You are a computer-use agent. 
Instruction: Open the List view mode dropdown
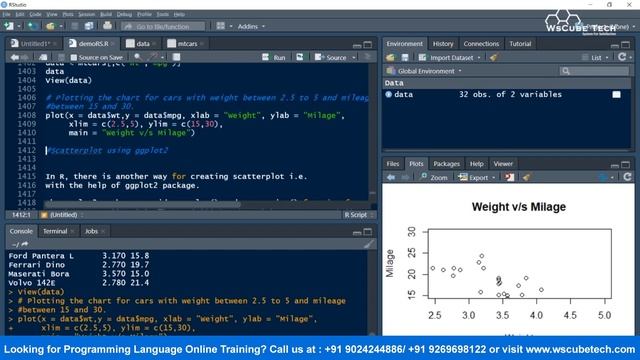pos(596,58)
